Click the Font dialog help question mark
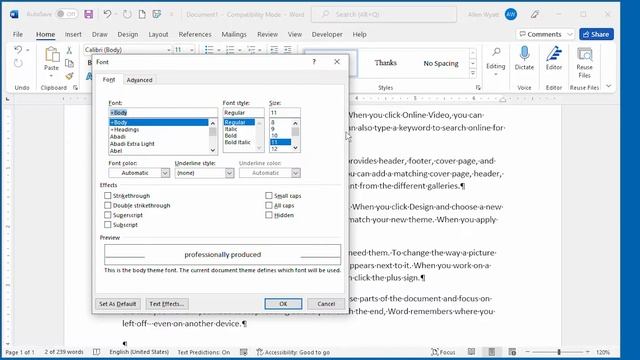Screen dimensions: 640x360 pyautogui.click(x=314, y=62)
